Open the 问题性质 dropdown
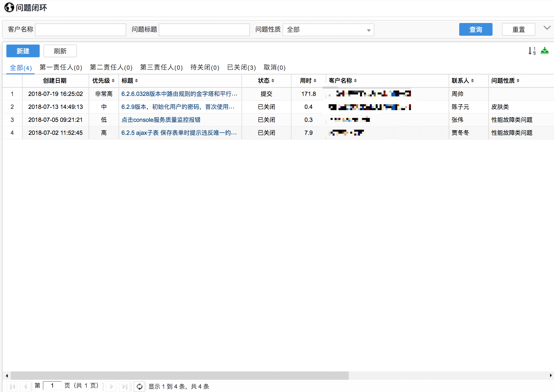The image size is (554, 392). [x=328, y=30]
